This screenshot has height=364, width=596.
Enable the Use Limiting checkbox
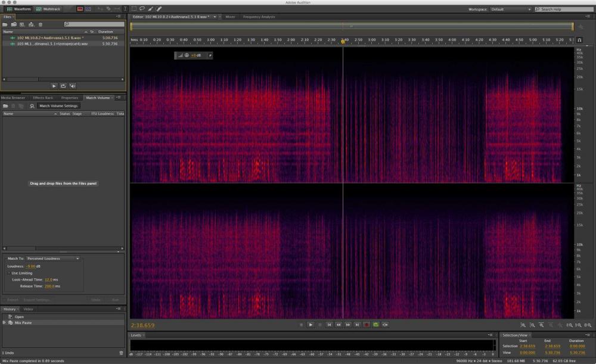(9, 273)
